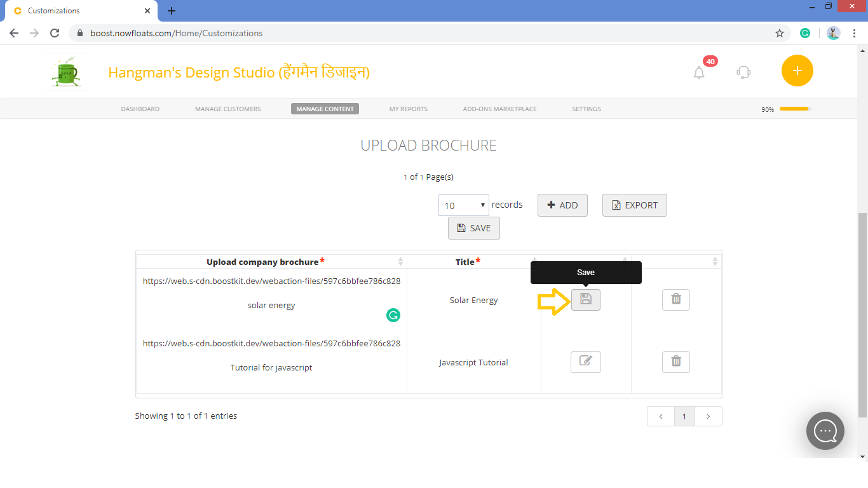Close the Customizations tab
The width and height of the screenshot is (868, 488).
point(147,11)
